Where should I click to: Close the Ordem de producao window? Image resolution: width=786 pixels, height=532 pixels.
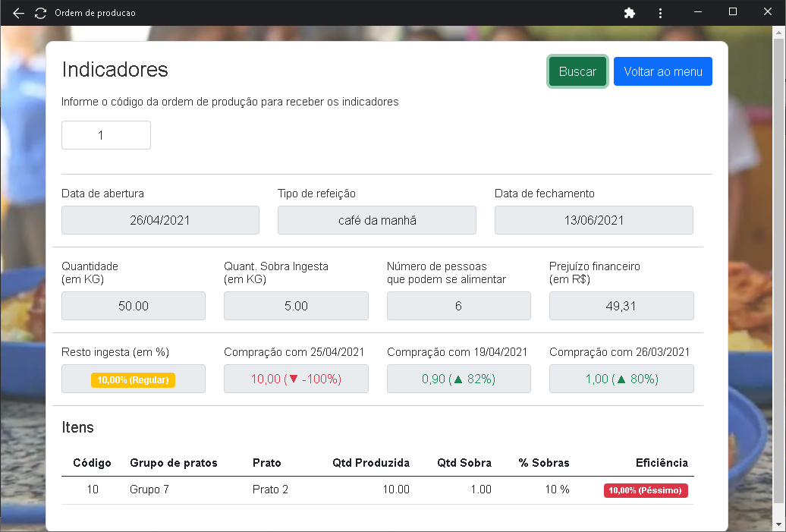(x=768, y=12)
